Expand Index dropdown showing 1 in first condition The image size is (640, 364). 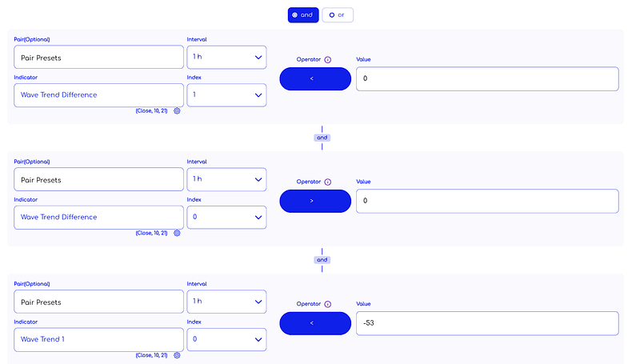click(x=226, y=95)
